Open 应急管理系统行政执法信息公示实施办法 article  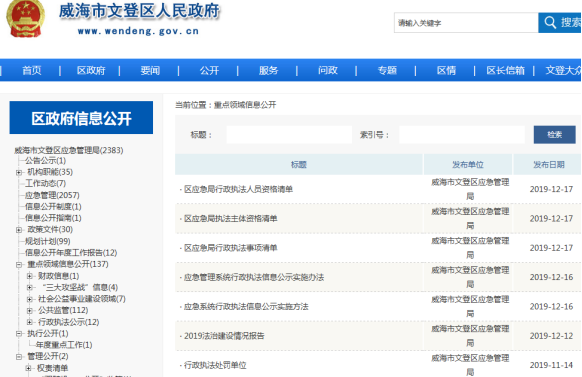pyautogui.click(x=254, y=277)
